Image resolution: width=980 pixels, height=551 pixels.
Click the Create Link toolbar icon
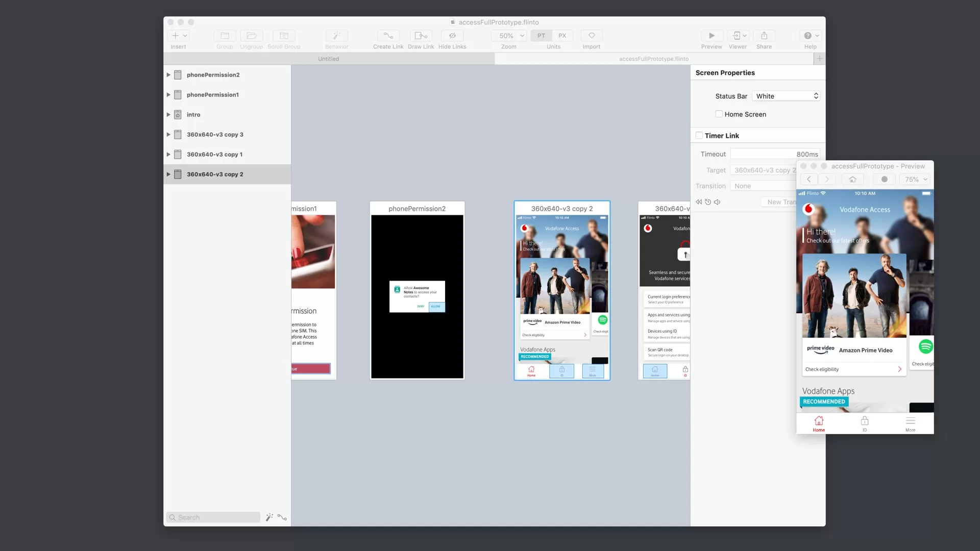[388, 36]
